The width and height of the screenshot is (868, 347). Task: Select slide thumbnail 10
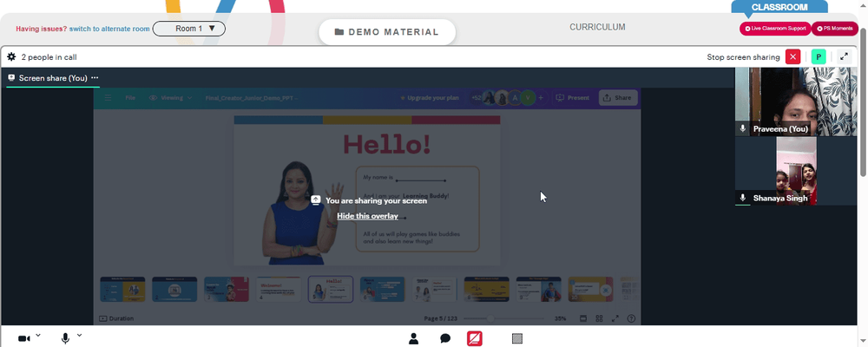590,289
